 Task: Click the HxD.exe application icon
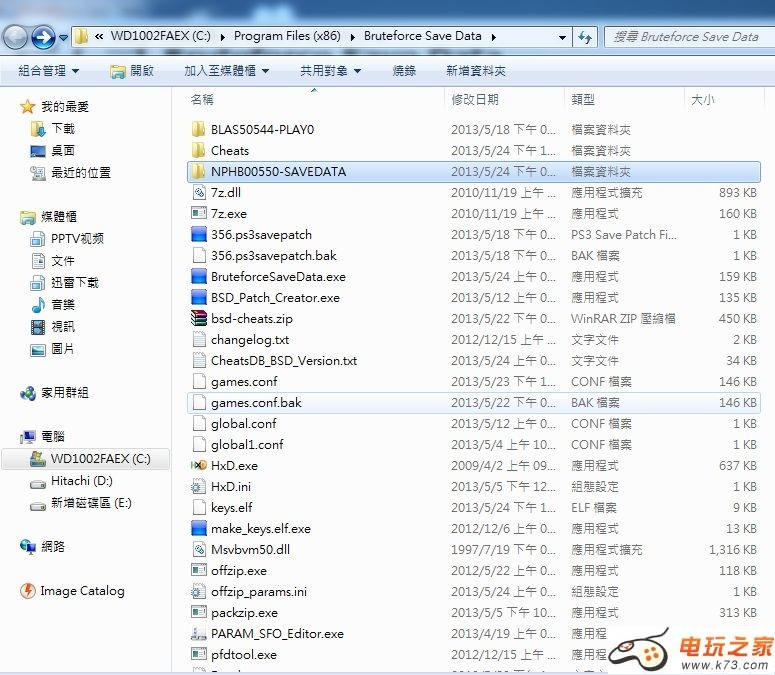[198, 466]
